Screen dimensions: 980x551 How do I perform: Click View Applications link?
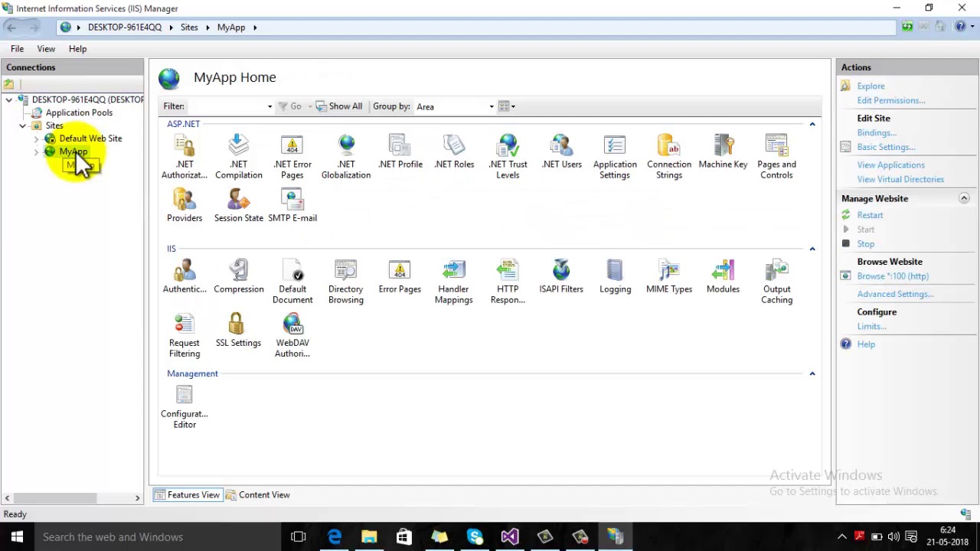(x=890, y=165)
